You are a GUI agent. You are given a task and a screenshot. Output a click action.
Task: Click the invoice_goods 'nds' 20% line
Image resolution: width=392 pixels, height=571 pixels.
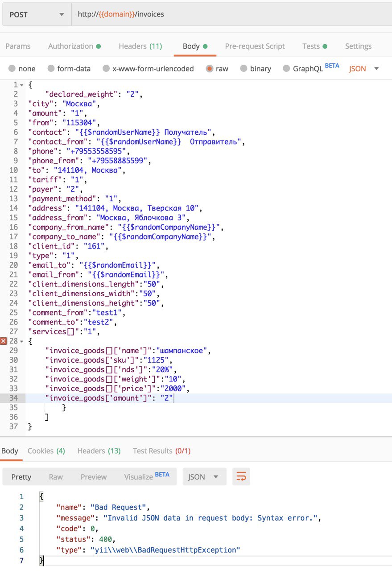coord(111,369)
